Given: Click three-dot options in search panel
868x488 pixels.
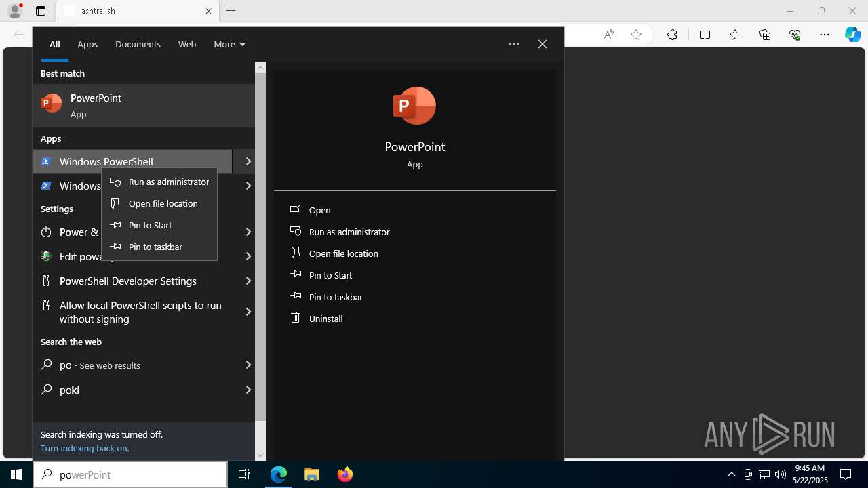Looking at the screenshot, I should coord(514,44).
